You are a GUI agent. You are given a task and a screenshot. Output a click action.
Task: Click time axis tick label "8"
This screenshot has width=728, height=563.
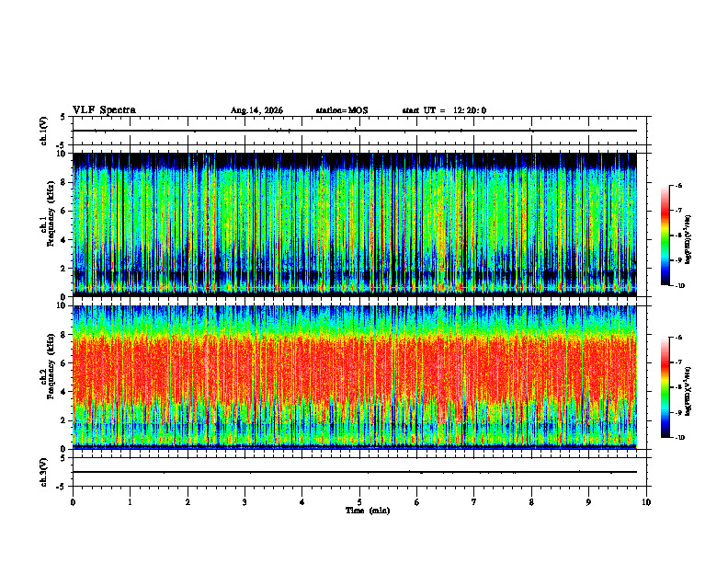[x=531, y=502]
